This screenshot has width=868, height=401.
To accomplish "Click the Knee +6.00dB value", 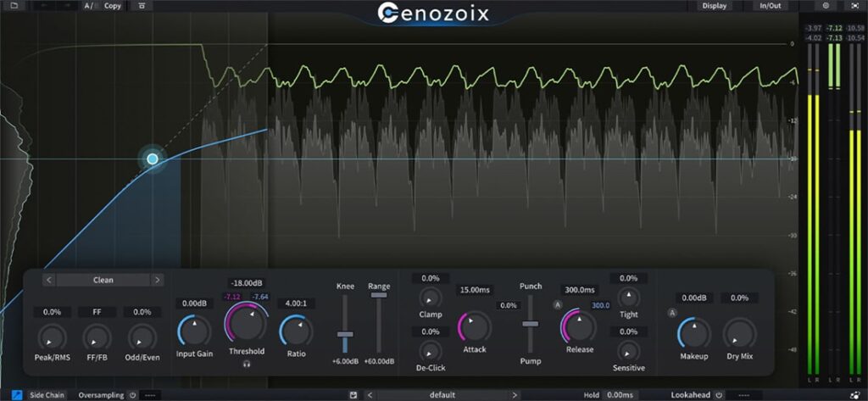I will [346, 362].
